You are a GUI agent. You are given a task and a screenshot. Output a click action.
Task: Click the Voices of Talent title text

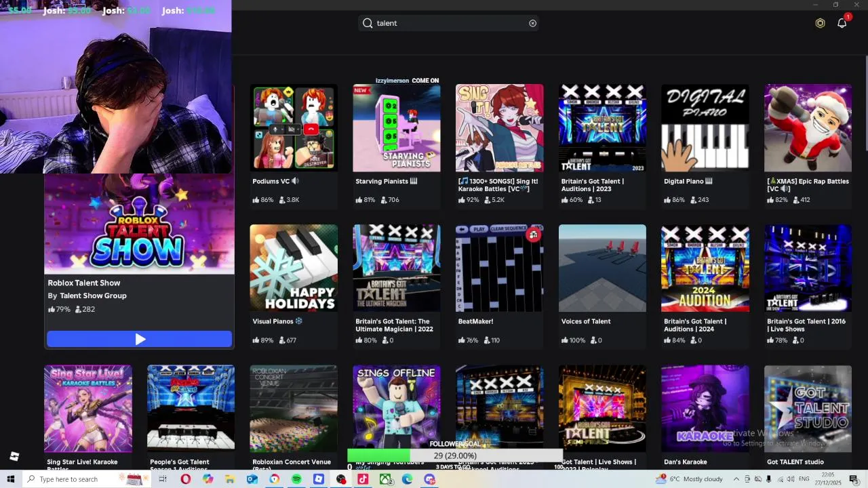586,321
